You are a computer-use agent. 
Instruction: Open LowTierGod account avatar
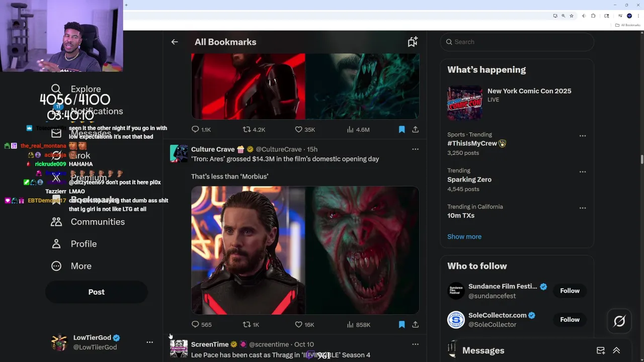pos(59,342)
